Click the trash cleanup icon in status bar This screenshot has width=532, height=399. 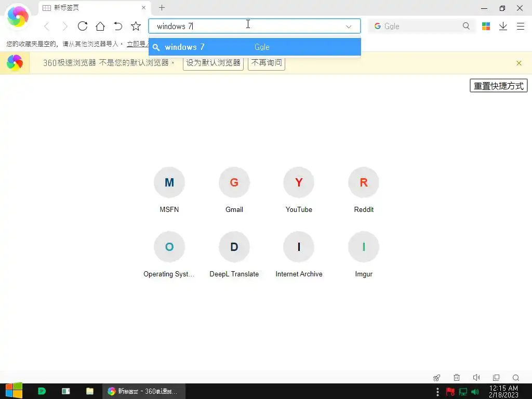457,377
